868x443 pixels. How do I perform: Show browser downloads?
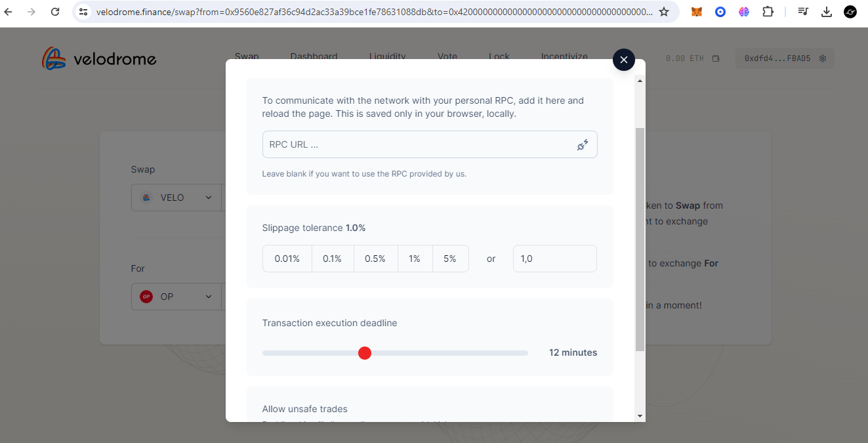[x=827, y=12]
